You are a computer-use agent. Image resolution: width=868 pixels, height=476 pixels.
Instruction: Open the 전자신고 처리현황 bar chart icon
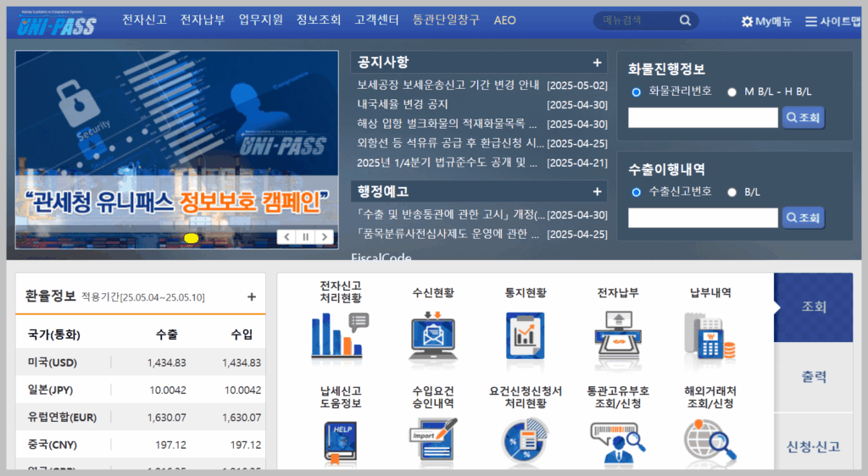coord(340,335)
